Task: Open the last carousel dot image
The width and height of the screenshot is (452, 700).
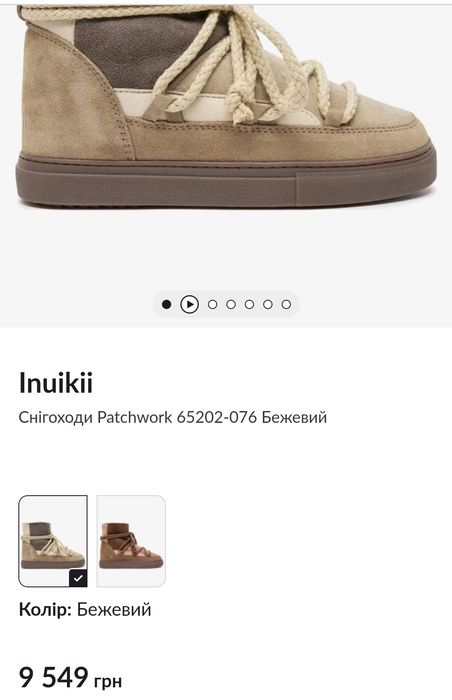Action: (x=286, y=304)
